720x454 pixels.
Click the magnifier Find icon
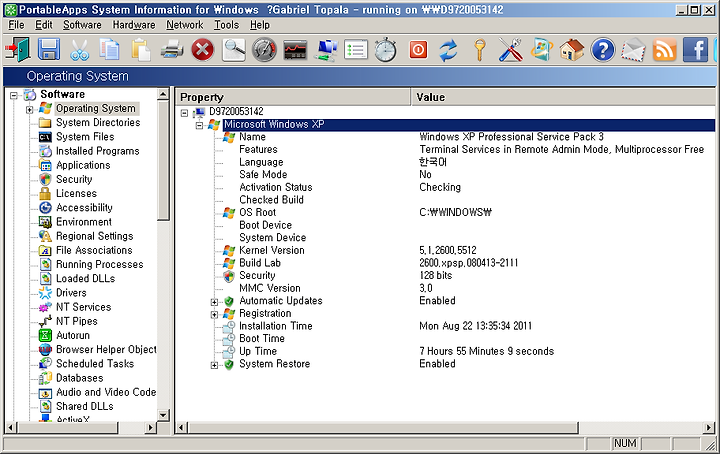(234, 50)
